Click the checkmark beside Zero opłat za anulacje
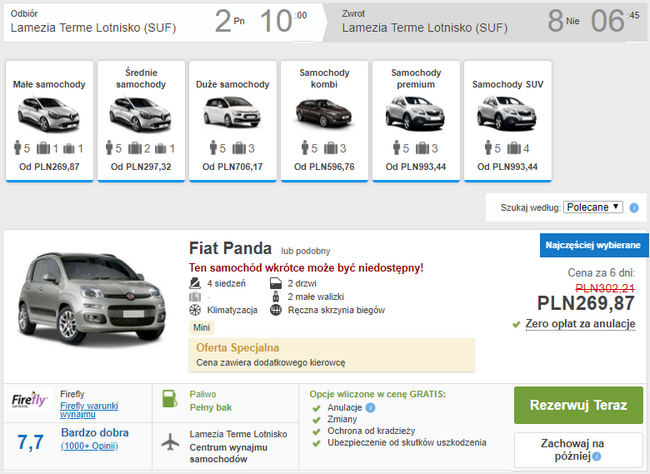The width and height of the screenshot is (650, 474). (516, 324)
